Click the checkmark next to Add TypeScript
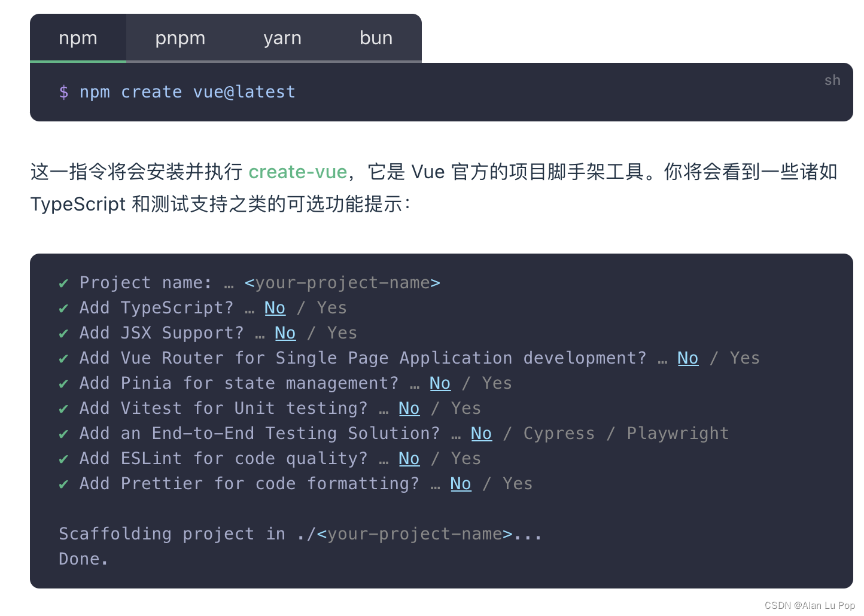Screen dimensions: 864x616 63,307
